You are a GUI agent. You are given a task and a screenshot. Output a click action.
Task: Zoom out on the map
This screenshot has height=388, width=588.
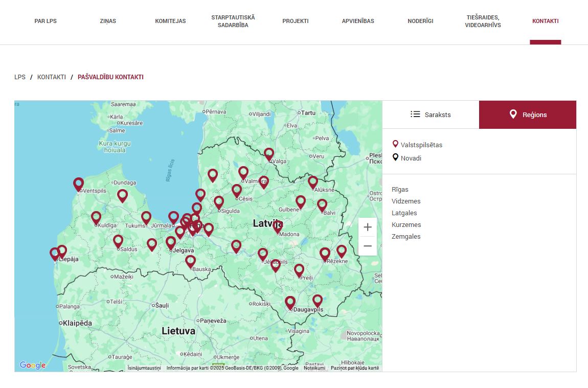coord(367,246)
